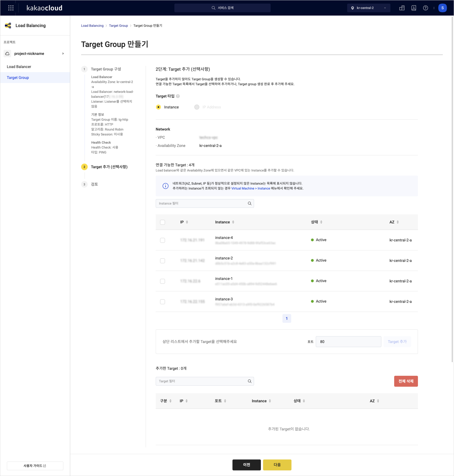Click the info icon in network notice
This screenshot has height=476, width=454.
point(165,186)
